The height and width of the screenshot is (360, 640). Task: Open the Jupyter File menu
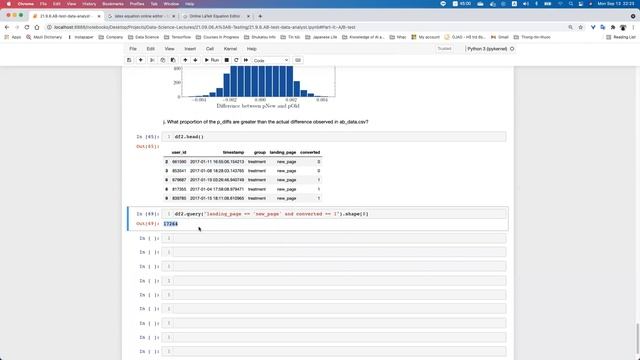(133, 49)
